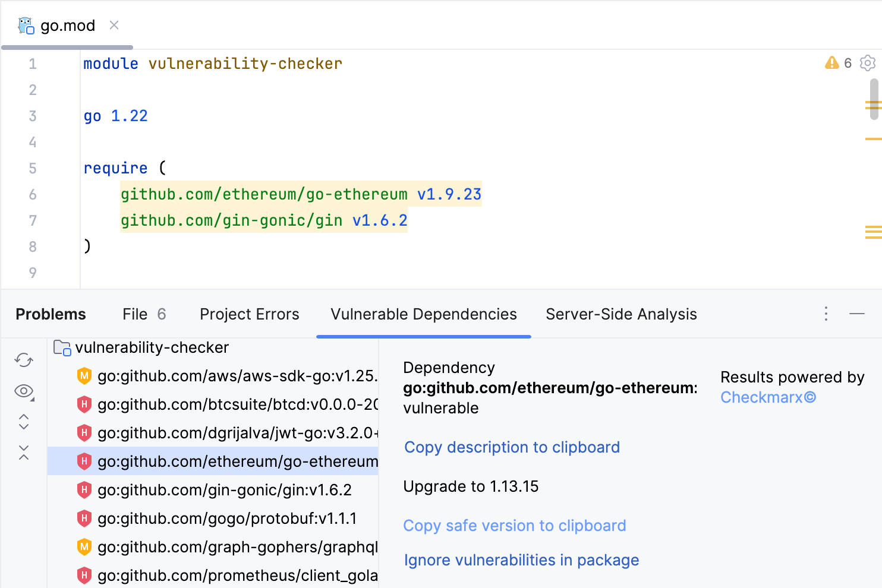Click line number 6 in the gutter
The image size is (882, 588).
pyautogui.click(x=33, y=194)
